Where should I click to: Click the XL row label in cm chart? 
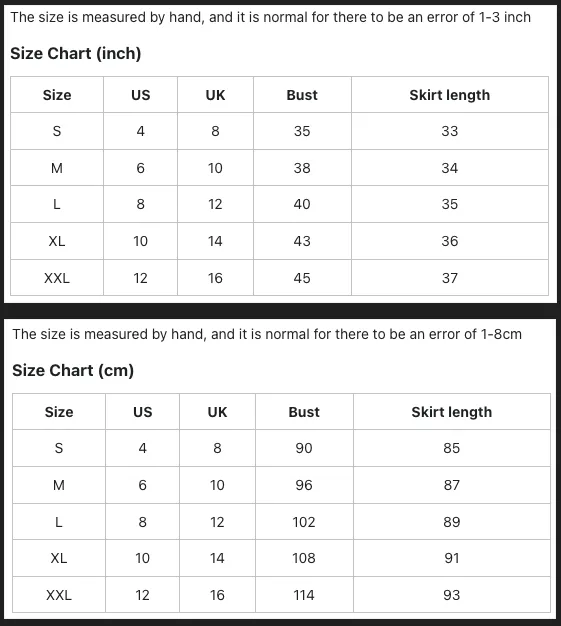[59, 558]
